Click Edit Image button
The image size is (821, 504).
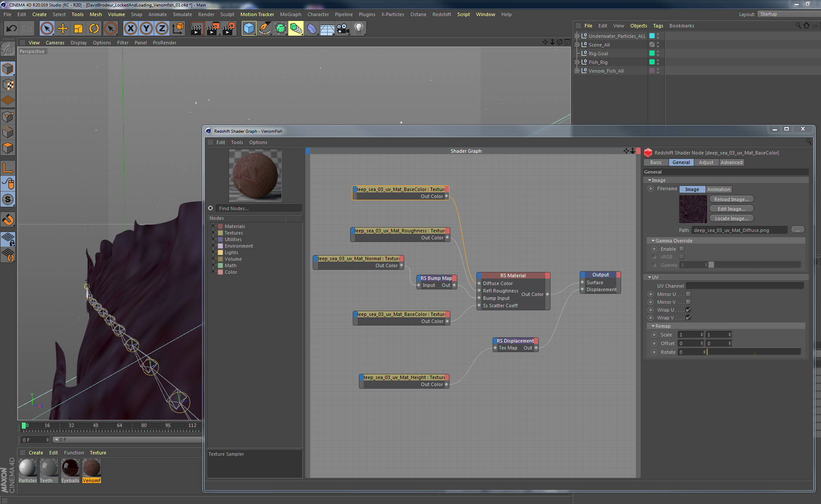point(731,209)
